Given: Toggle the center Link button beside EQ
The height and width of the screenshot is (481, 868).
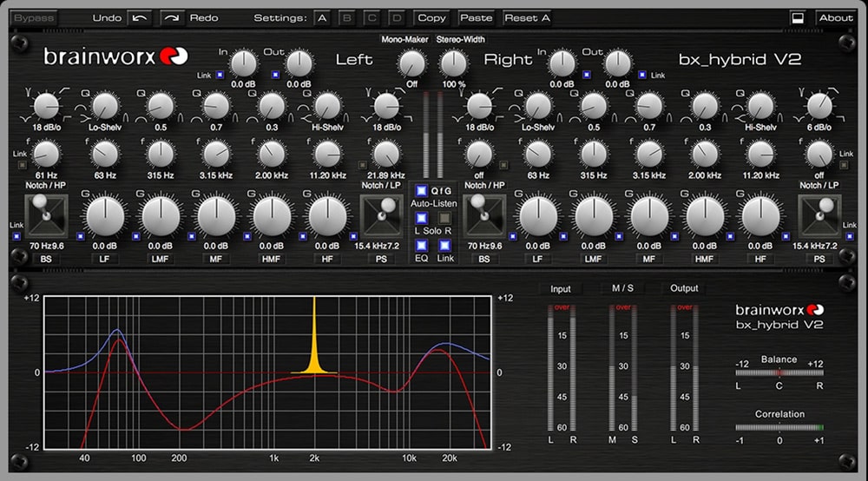Looking at the screenshot, I should click(x=444, y=245).
